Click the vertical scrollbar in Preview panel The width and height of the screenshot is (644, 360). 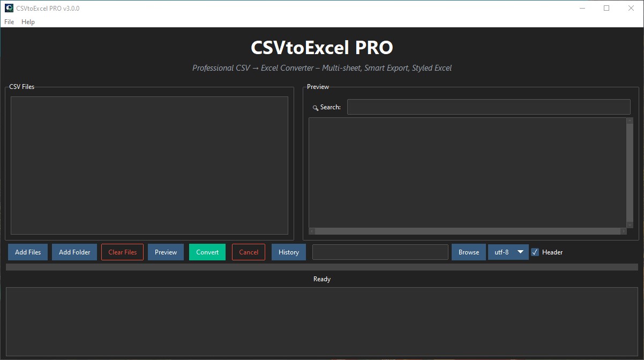pos(629,171)
